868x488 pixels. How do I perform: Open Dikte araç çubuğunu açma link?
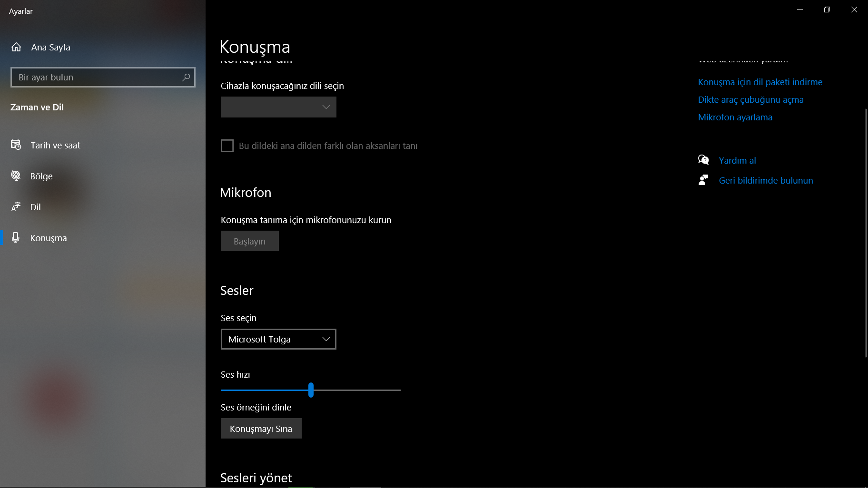[x=750, y=99]
